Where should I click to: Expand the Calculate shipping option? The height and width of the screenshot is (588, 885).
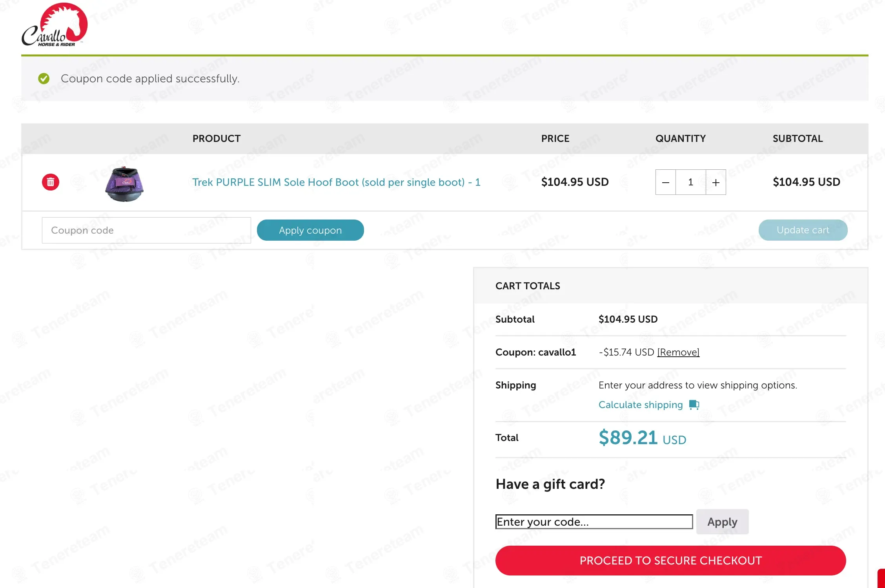[641, 405]
